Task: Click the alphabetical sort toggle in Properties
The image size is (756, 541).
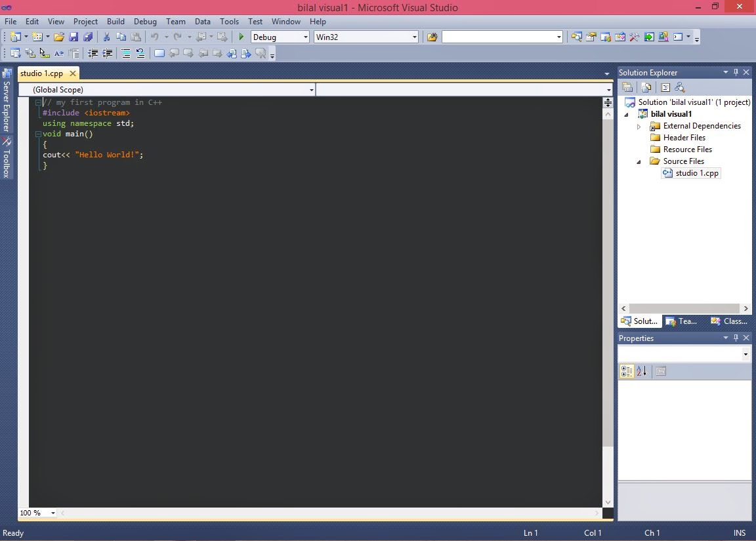Action: (x=641, y=371)
